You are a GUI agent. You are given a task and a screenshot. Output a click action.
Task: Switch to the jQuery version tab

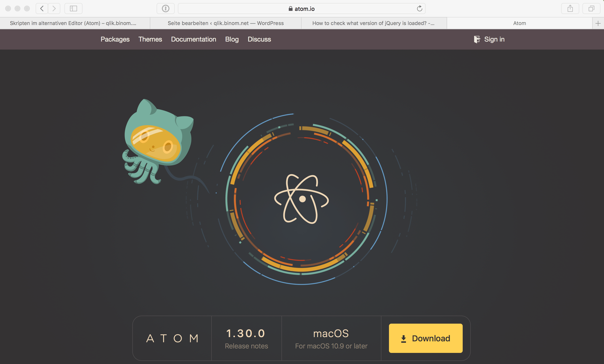point(373,23)
